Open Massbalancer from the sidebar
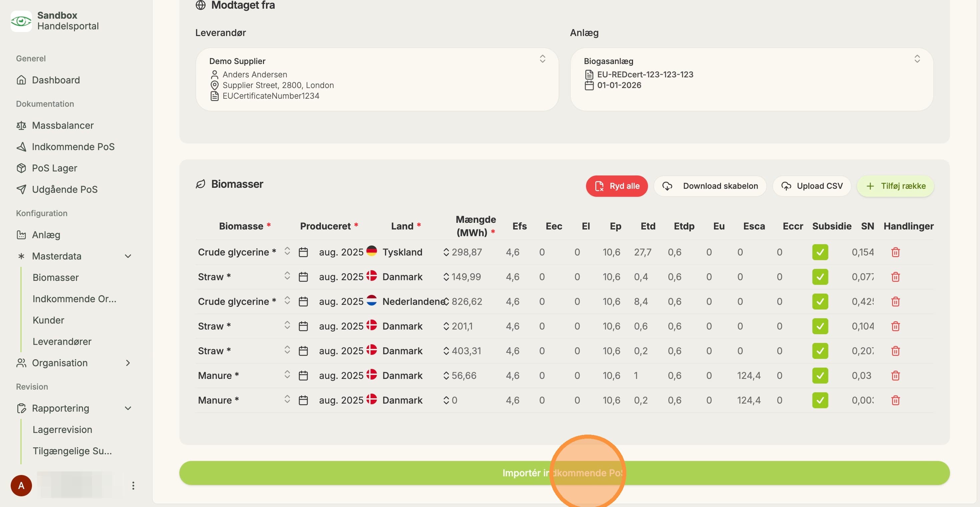This screenshot has width=980, height=507. 55,125
